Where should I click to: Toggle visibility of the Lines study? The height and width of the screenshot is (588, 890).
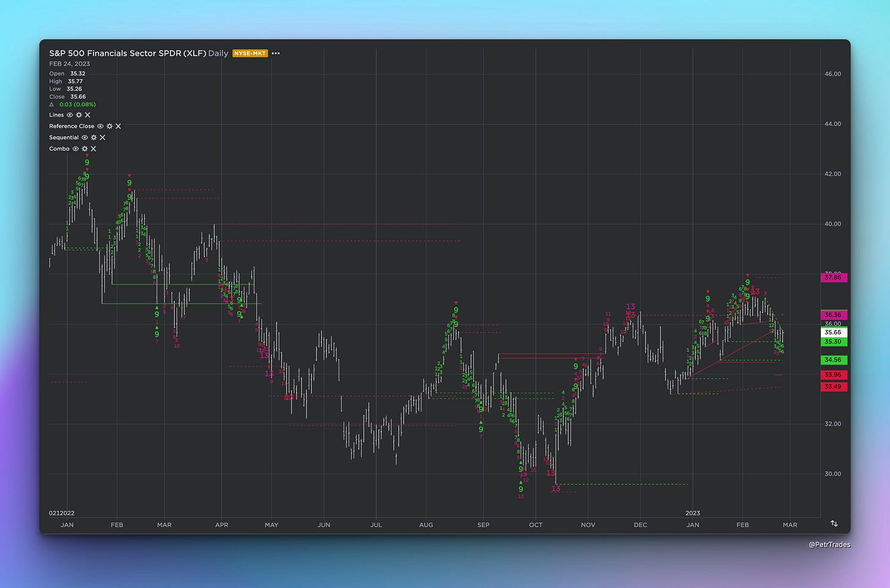tap(70, 115)
